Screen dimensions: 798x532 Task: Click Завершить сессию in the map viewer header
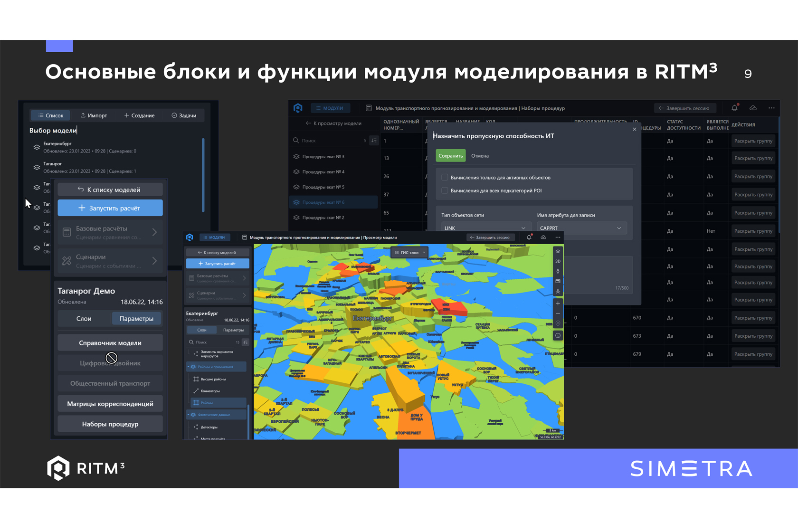point(490,237)
